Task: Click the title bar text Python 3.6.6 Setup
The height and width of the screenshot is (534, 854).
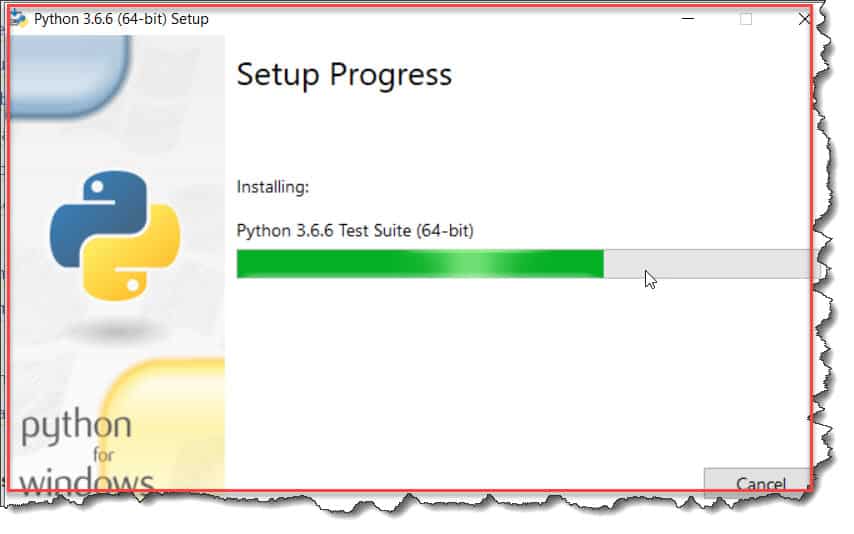Action: coord(121,19)
